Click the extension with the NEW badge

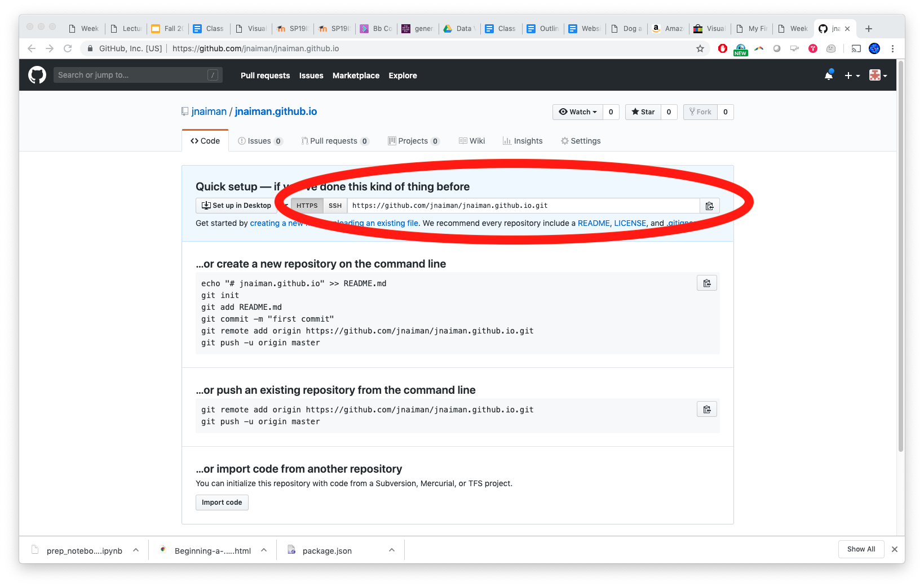tap(741, 50)
